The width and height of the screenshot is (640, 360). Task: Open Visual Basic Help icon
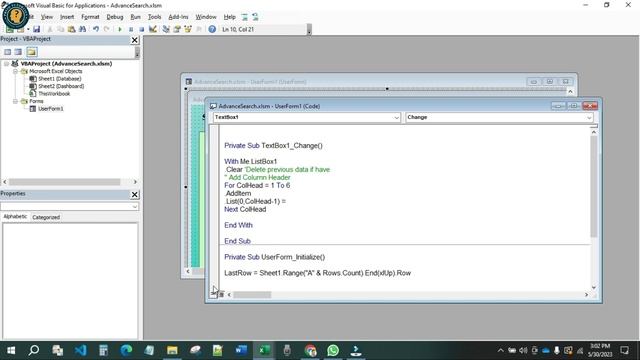pyautogui.click(x=212, y=29)
